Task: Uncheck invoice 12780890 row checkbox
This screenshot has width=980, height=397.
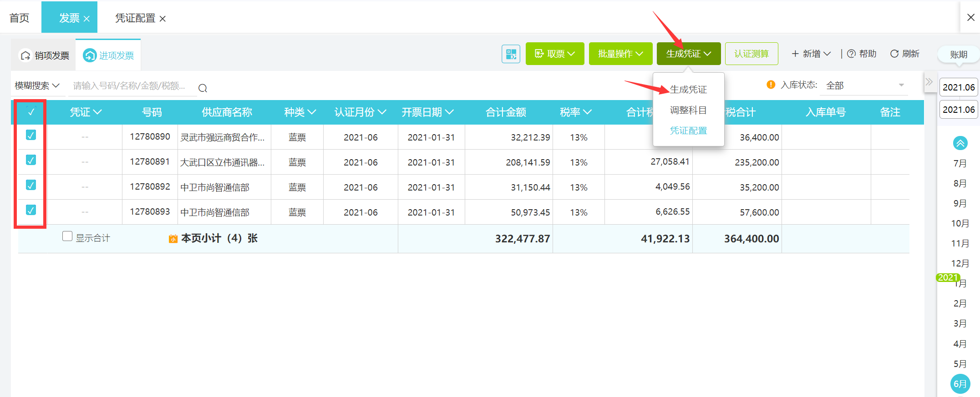Action: [31, 135]
